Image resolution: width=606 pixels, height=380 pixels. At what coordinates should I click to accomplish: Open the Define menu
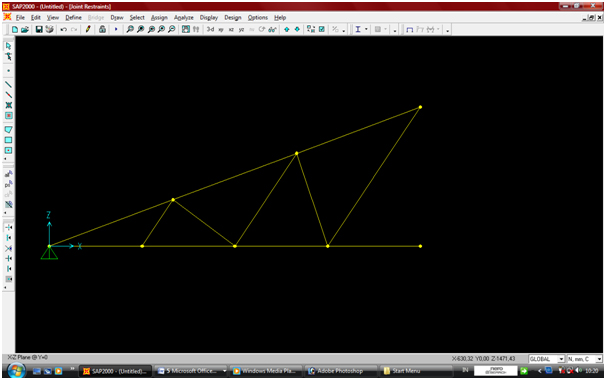[x=73, y=17]
